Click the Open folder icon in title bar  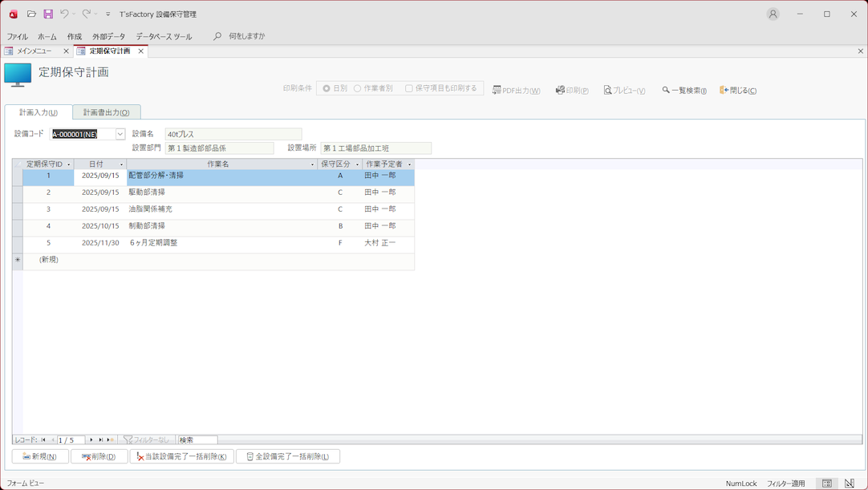31,14
